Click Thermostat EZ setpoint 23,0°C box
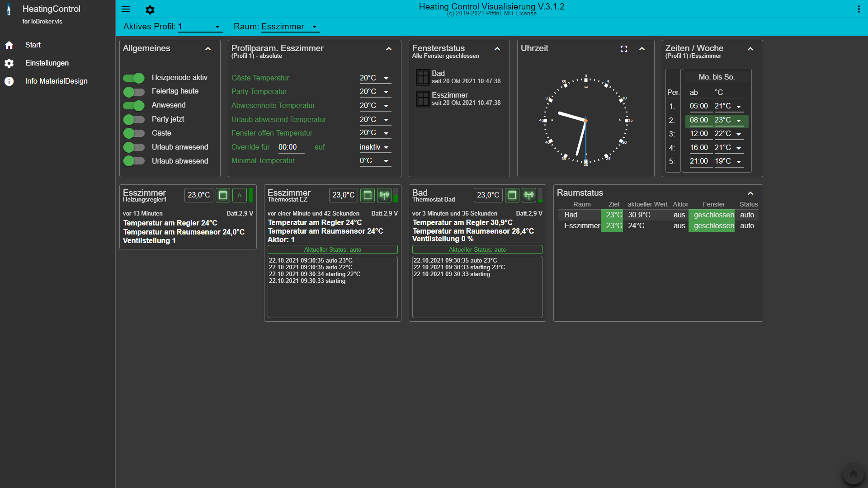This screenshot has width=868, height=488. (344, 195)
